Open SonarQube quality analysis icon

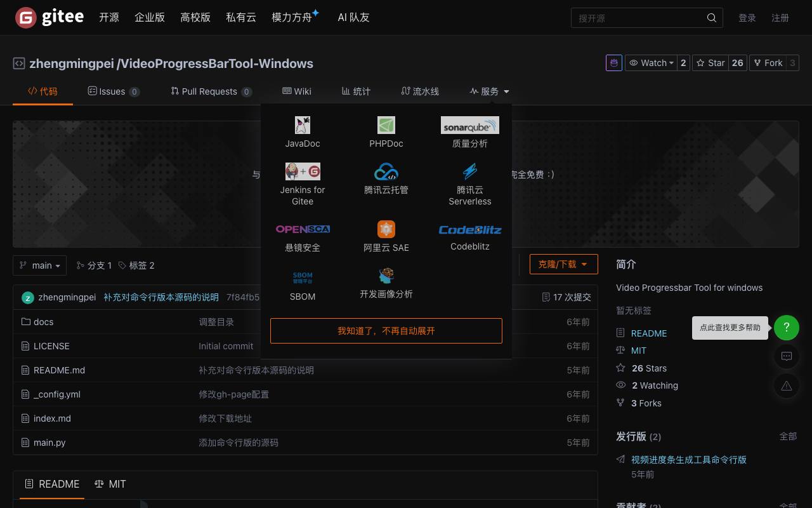pyautogui.click(x=470, y=125)
